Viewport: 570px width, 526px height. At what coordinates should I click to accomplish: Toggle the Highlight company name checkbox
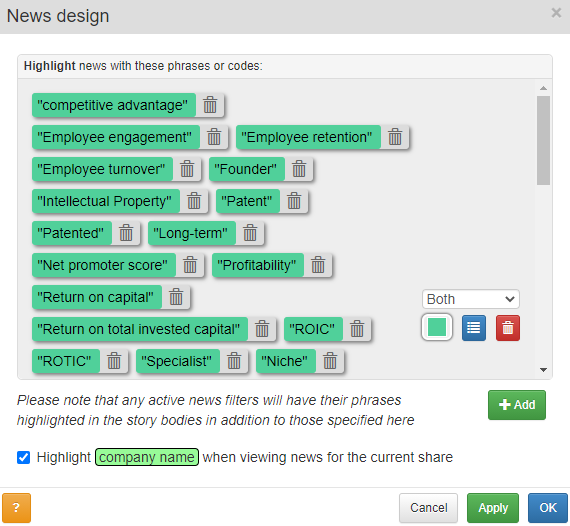(x=24, y=457)
